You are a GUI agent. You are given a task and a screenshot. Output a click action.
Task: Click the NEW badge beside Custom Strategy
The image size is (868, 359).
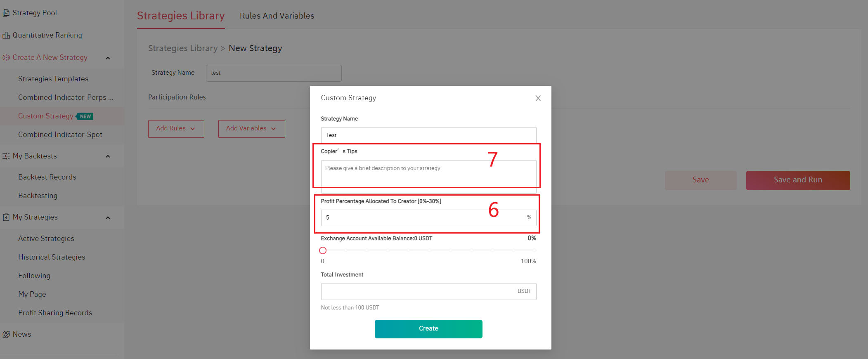click(85, 117)
